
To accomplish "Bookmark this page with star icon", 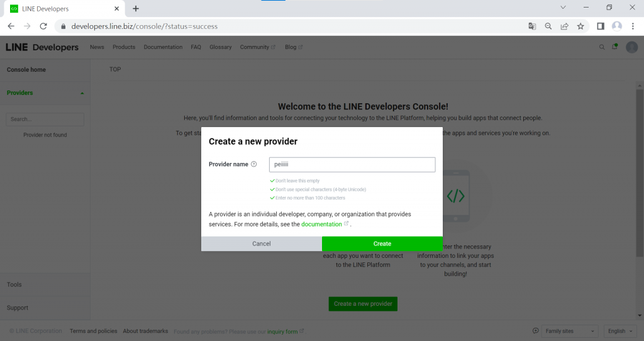I will tap(580, 26).
